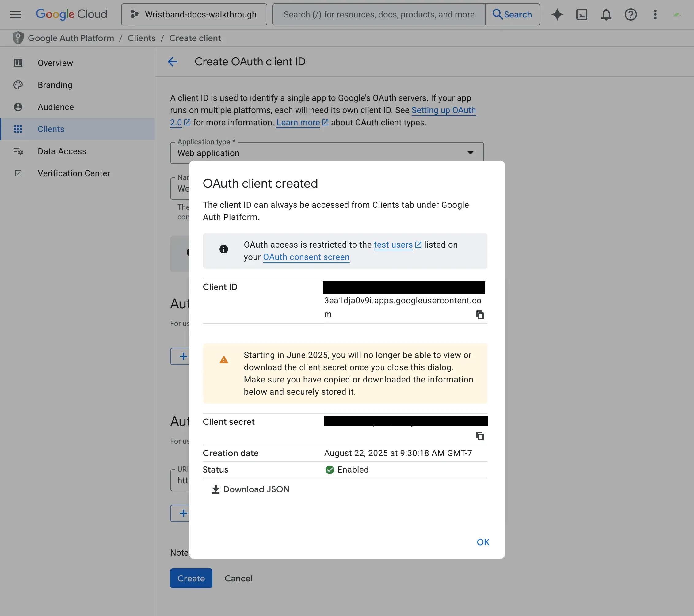Click the Verification Center checkbox icon
The image size is (694, 616).
point(18,173)
